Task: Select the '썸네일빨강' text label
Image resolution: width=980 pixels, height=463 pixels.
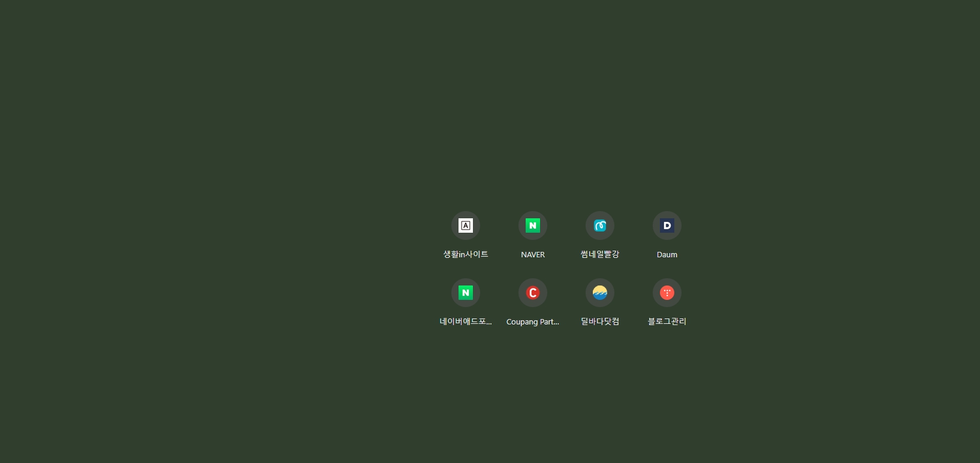Action: coord(600,254)
